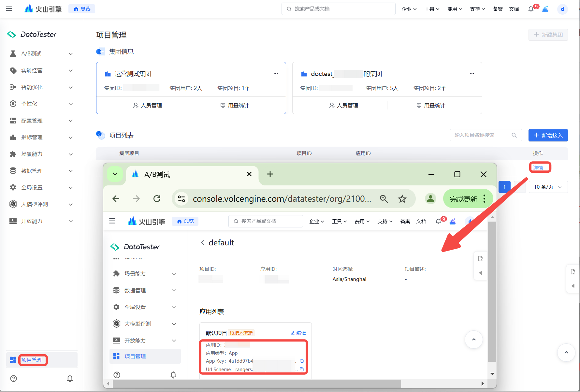The height and width of the screenshot is (392, 580).
Task: Click the user avatar "d" in the main header
Action: point(562,9)
